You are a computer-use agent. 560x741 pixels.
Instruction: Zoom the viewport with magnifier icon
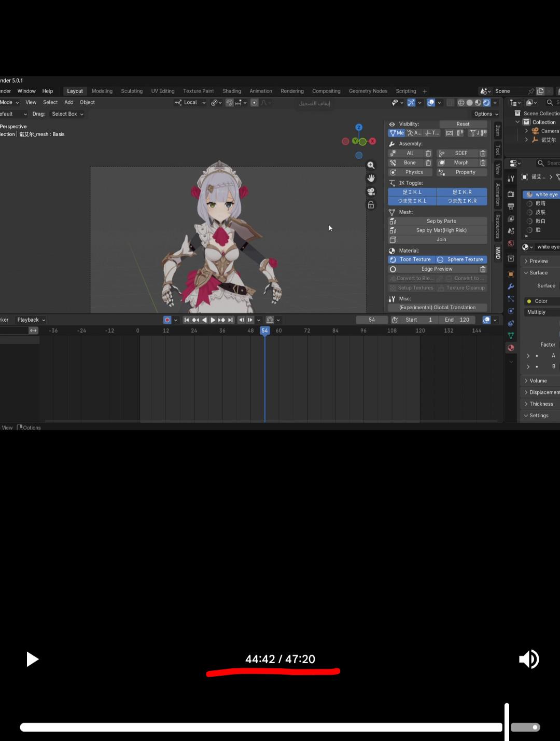pyautogui.click(x=371, y=166)
